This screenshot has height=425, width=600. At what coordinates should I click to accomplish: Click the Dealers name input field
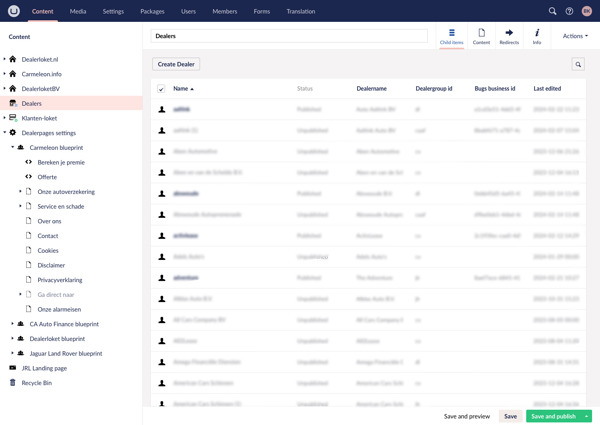click(x=289, y=36)
